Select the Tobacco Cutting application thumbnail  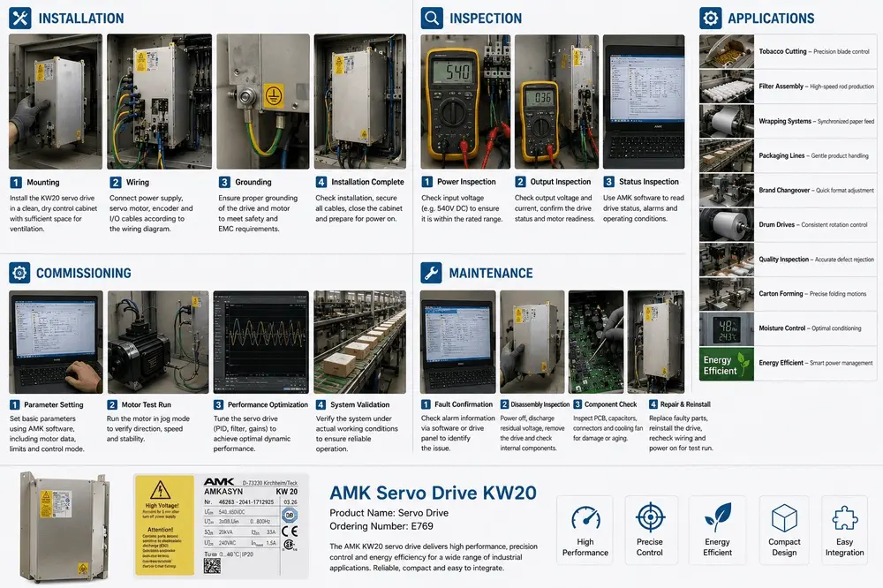(727, 51)
